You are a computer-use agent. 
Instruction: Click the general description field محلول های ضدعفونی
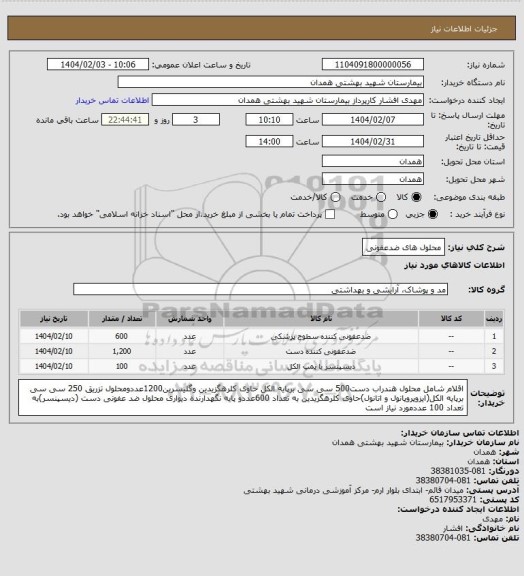(x=403, y=247)
